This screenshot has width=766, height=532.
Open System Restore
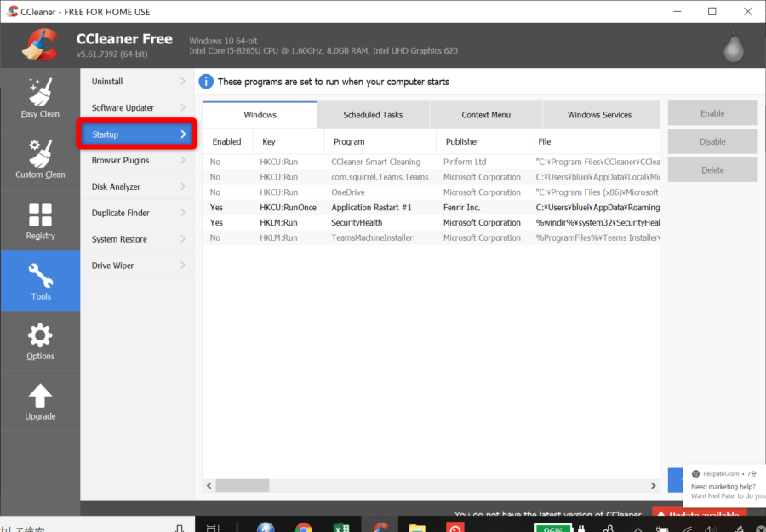(137, 239)
